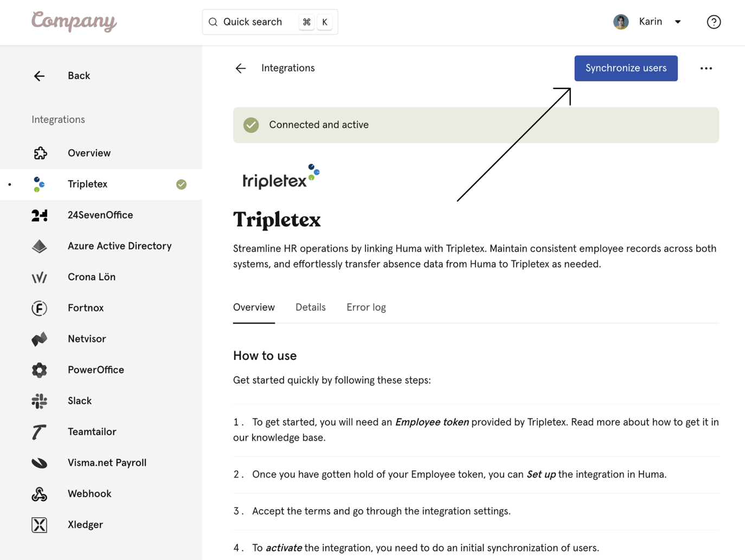Image resolution: width=745 pixels, height=560 pixels.
Task: Click Karin's profile picture
Action: click(620, 21)
